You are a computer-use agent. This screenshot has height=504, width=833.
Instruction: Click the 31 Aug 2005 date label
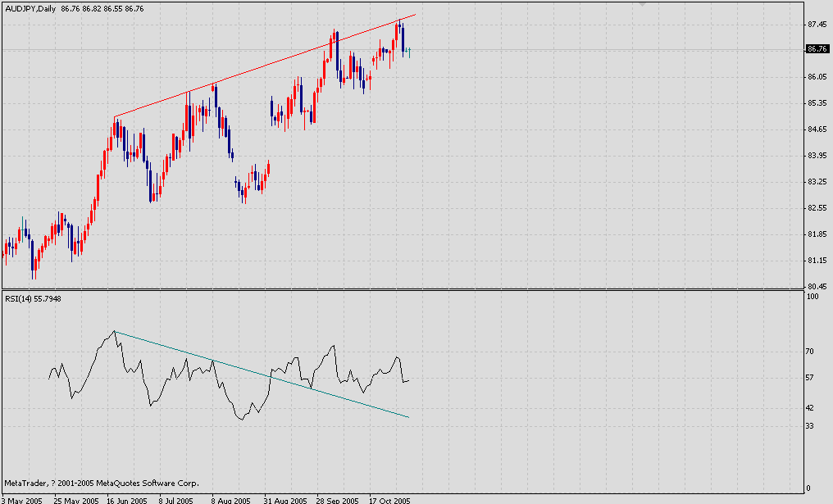click(285, 500)
